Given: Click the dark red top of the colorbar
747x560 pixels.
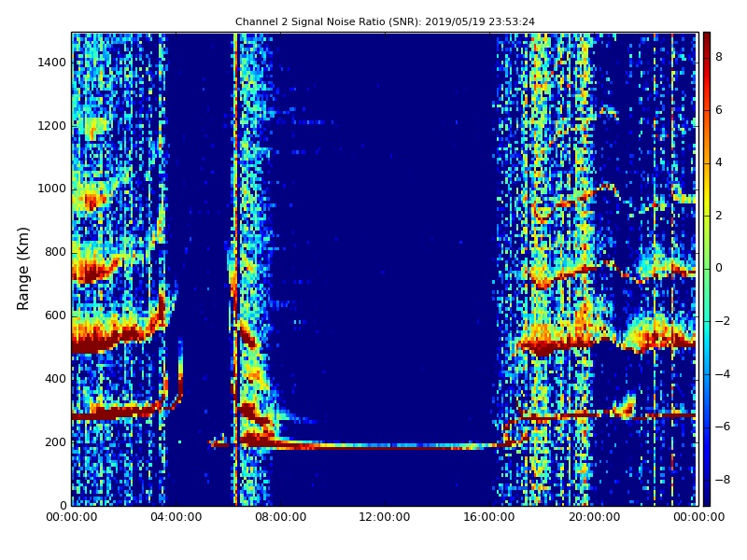Looking at the screenshot, I should 707,40.
